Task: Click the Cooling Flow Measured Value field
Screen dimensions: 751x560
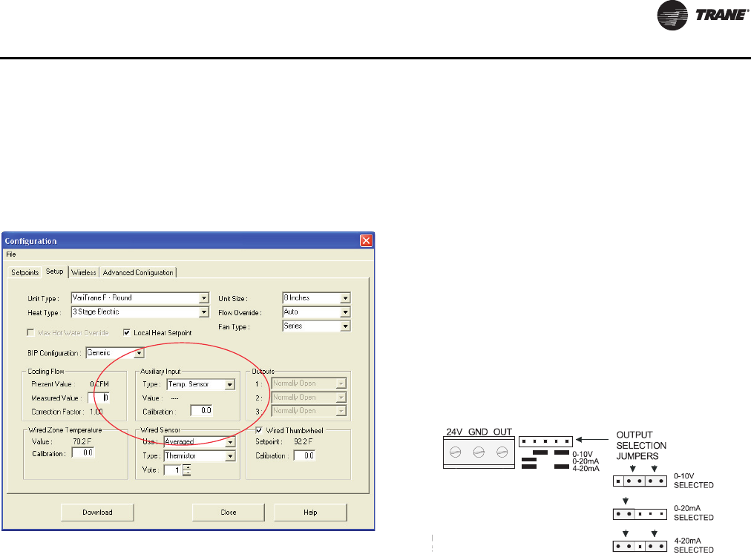Action: pos(98,398)
